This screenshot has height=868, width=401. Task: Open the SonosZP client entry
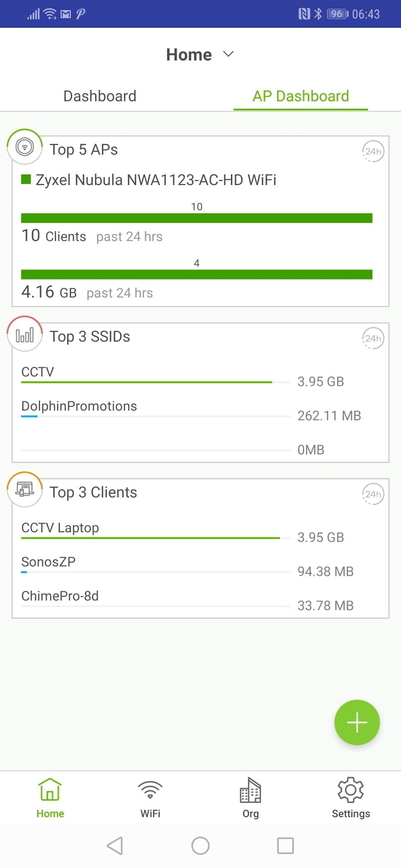(49, 562)
